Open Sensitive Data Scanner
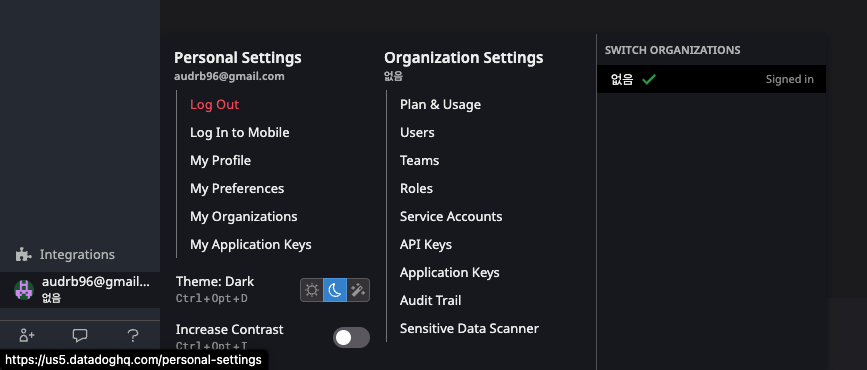The image size is (867, 370). pyautogui.click(x=469, y=329)
